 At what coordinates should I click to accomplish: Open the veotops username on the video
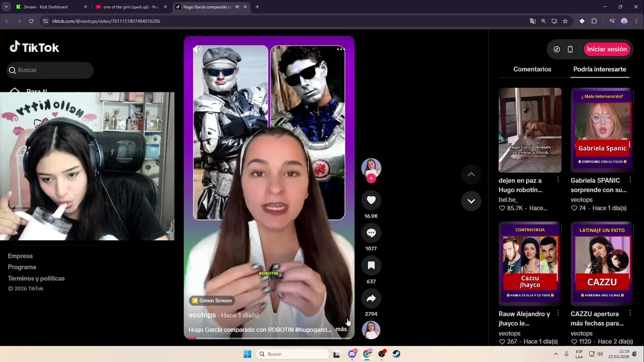click(202, 315)
